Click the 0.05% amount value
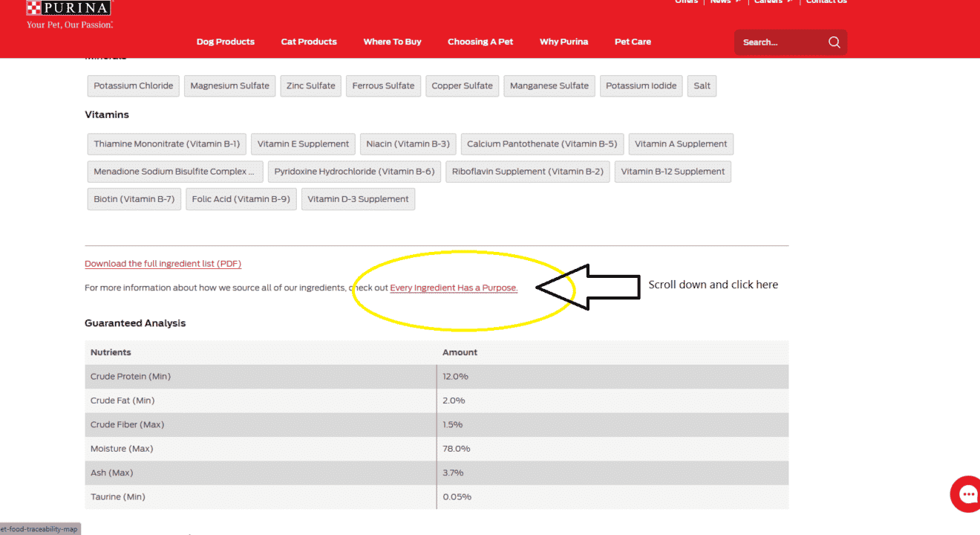Viewport: 980px width, 535px height. point(457,497)
